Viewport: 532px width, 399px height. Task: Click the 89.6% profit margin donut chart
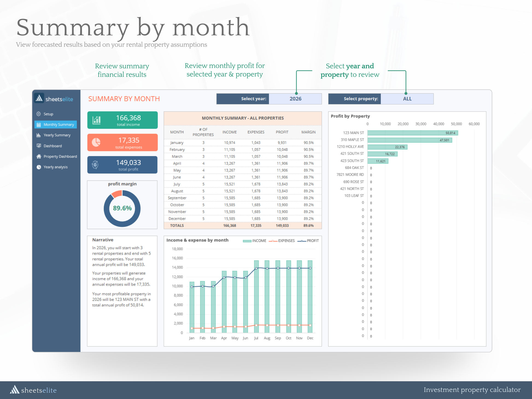(122, 208)
